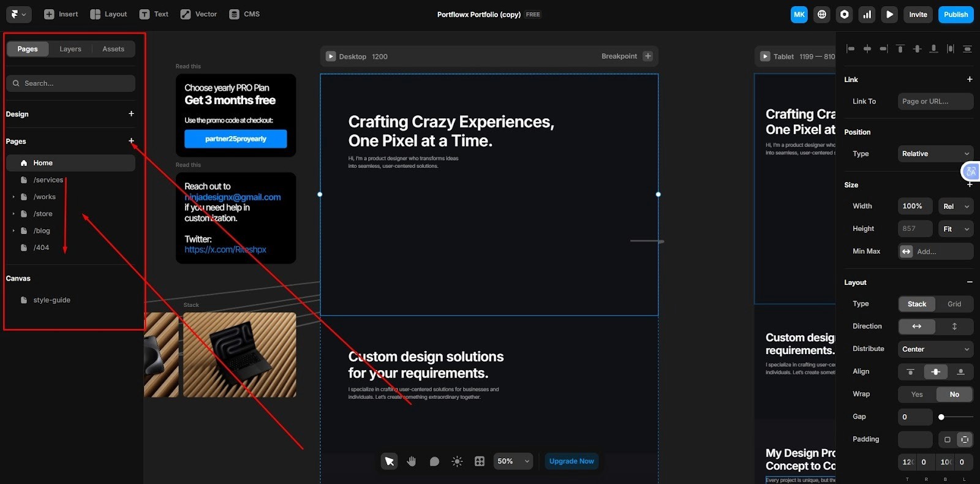Open site settings globe icon

click(822, 15)
